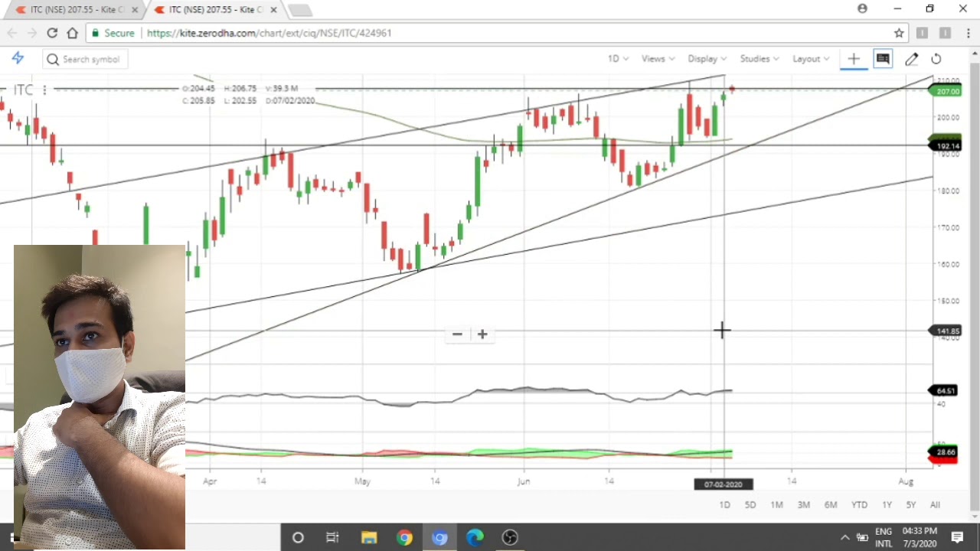Click the 64.51 indicator value label
980x551 pixels.
[x=945, y=391]
